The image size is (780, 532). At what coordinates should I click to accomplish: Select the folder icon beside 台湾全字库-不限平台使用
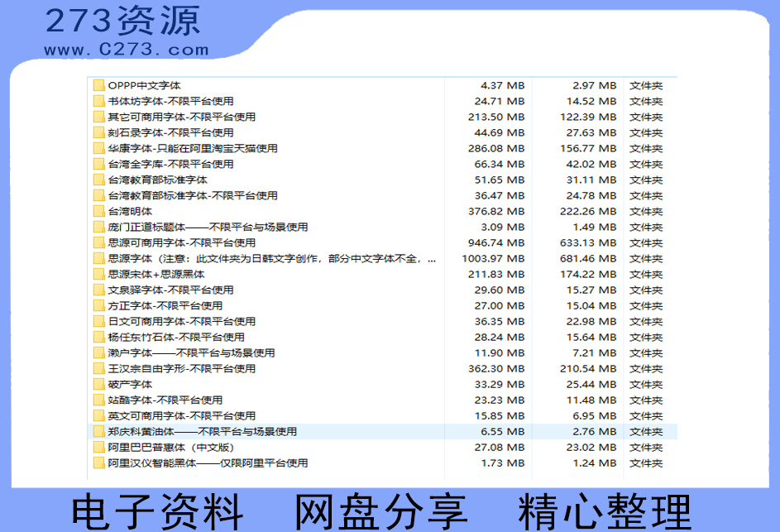99,164
